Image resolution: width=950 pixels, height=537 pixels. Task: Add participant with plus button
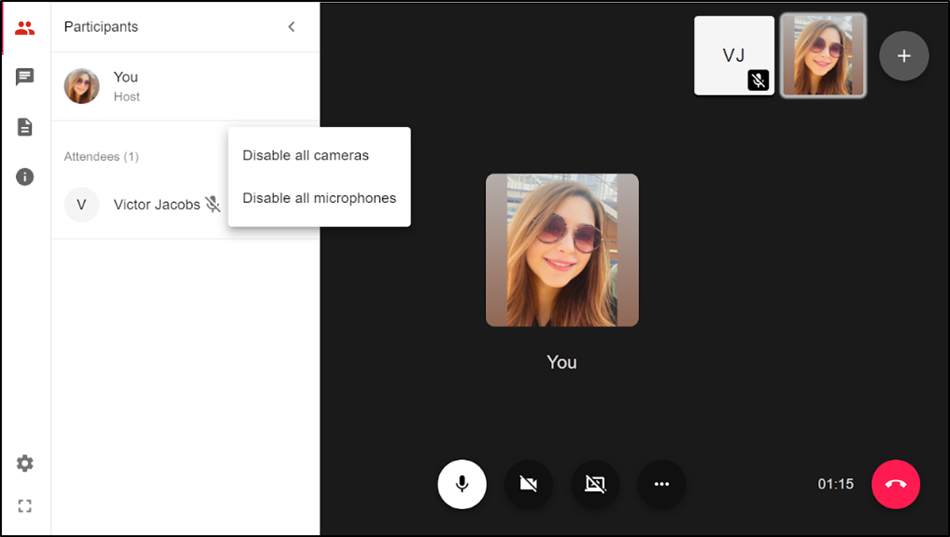click(903, 56)
